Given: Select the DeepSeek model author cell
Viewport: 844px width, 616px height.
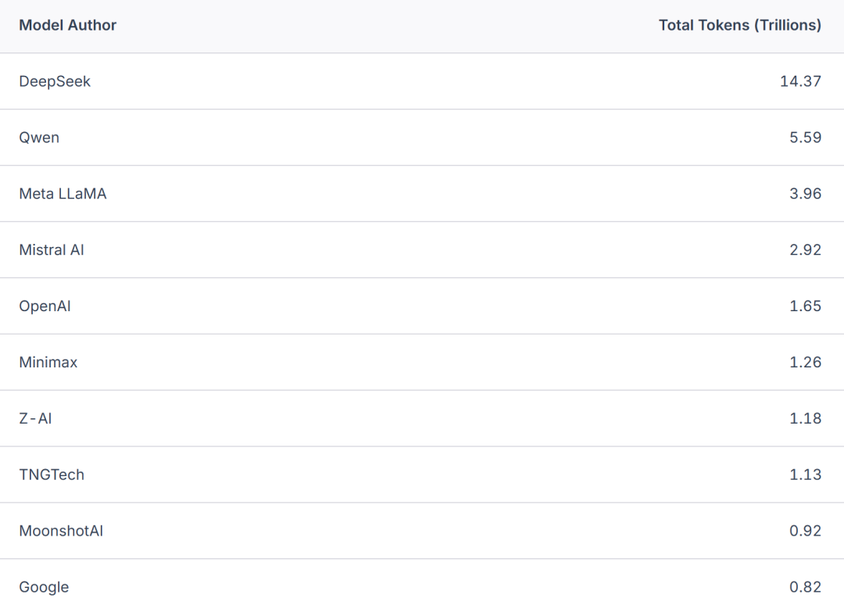Looking at the screenshot, I should click(x=55, y=81).
